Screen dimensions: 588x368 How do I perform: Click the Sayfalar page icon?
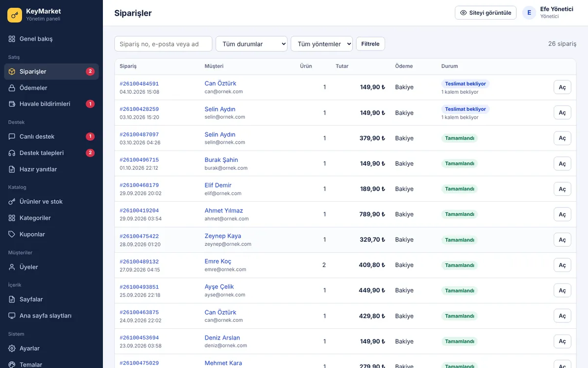pos(12,299)
